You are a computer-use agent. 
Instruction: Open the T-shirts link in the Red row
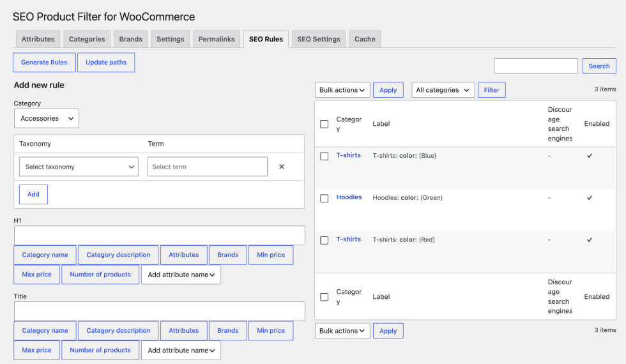point(348,239)
